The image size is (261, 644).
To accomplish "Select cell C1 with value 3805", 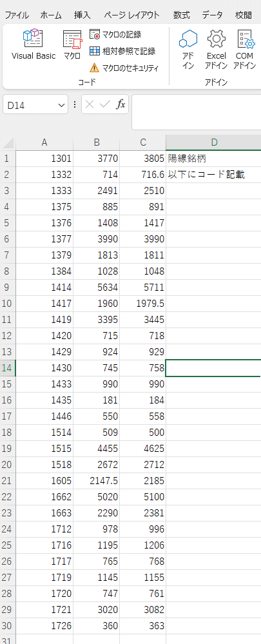I will [x=143, y=158].
